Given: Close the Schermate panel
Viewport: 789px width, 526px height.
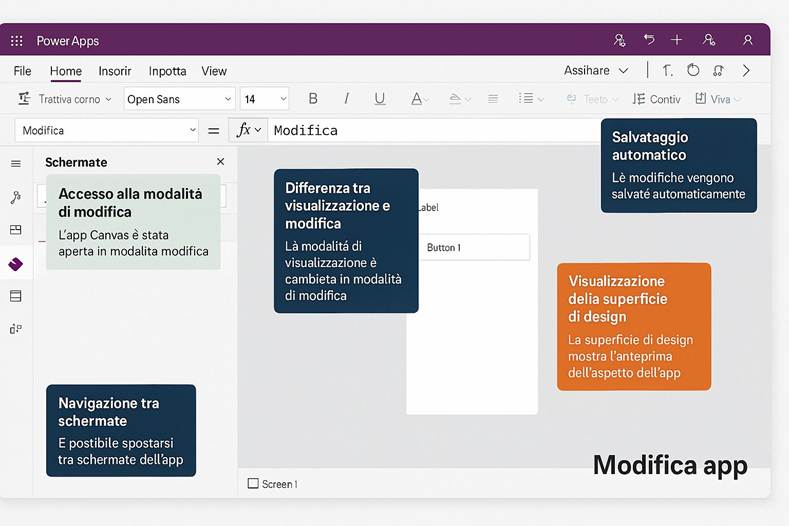Looking at the screenshot, I should 221,162.
